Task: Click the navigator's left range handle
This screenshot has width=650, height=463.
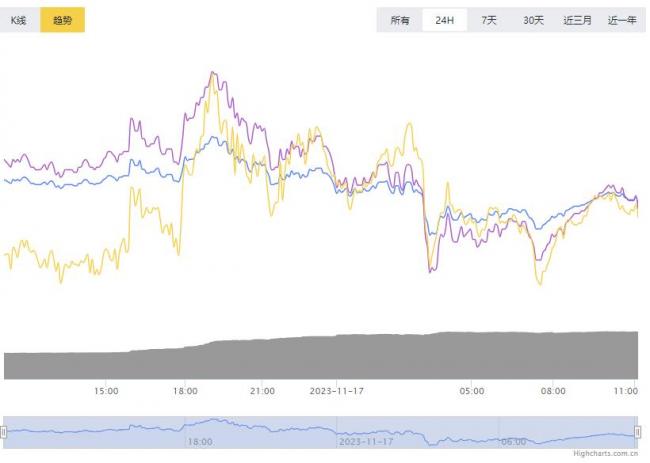Action: click(x=4, y=432)
